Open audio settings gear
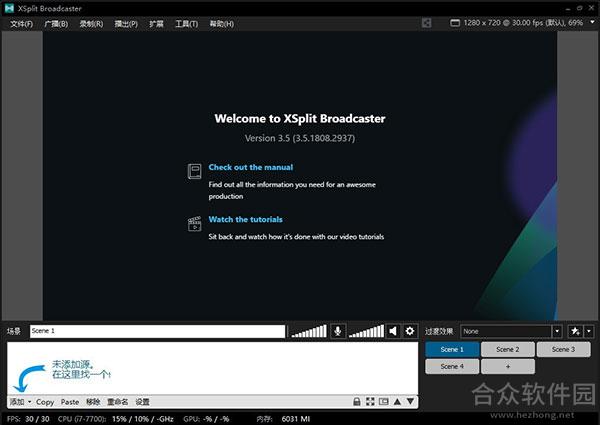Screen dimensions: 600x425 [410, 331]
